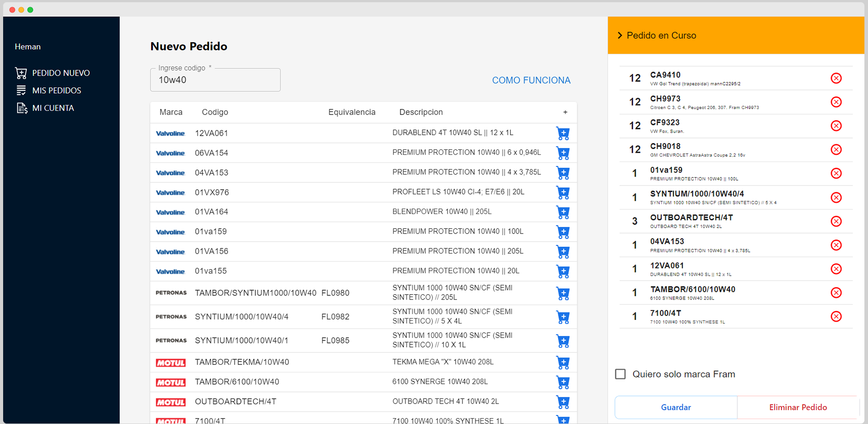Viewport: 868px width, 424px height.
Task: Remove 7100/4T from current order
Action: (836, 316)
